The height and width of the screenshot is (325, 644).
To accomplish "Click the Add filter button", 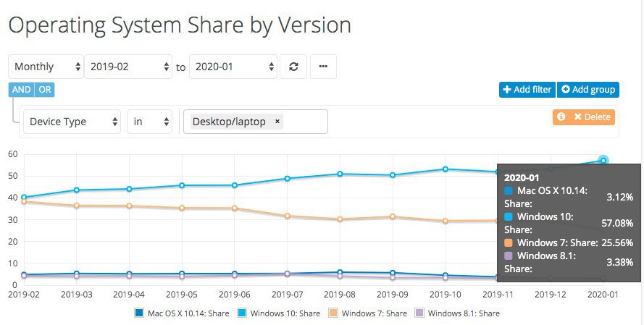I will pos(527,90).
